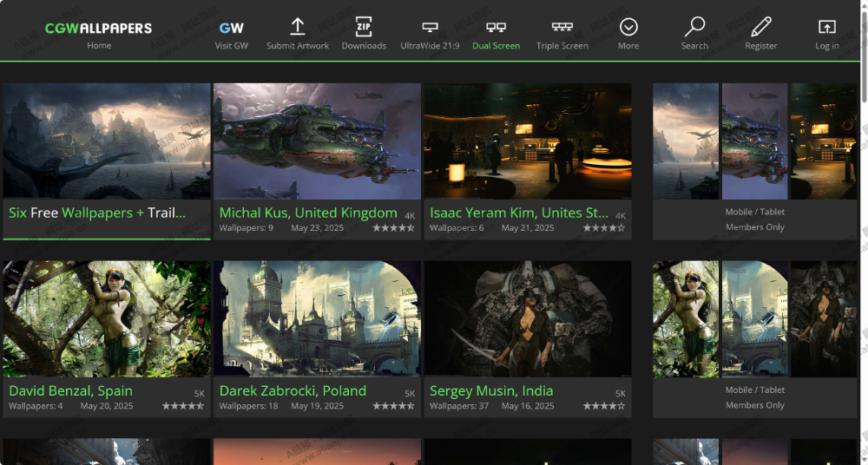868x465 pixels.
Task: Click the Dual Screen label
Action: pyautogui.click(x=496, y=46)
